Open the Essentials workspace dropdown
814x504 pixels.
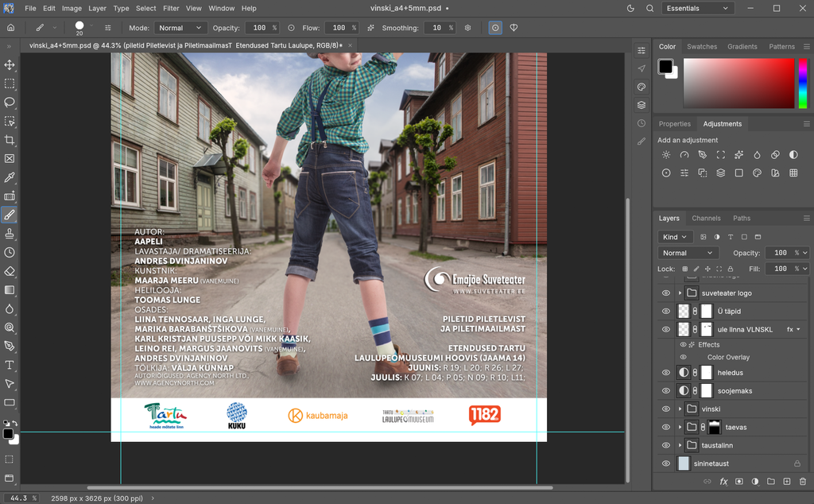pos(697,8)
